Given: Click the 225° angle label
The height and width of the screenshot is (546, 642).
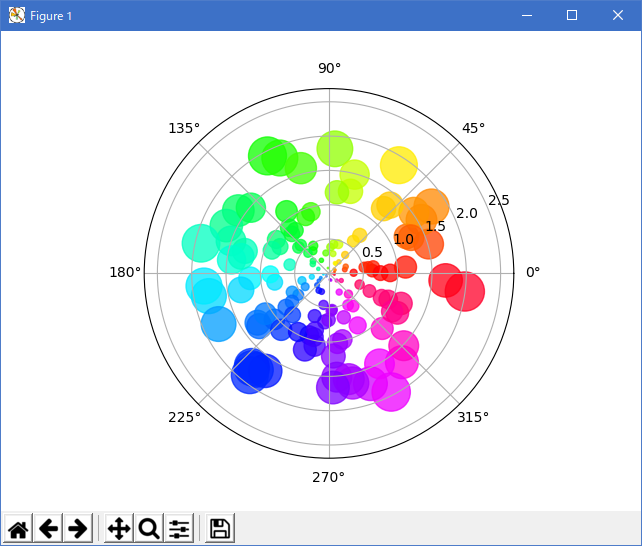Looking at the screenshot, I should [185, 417].
